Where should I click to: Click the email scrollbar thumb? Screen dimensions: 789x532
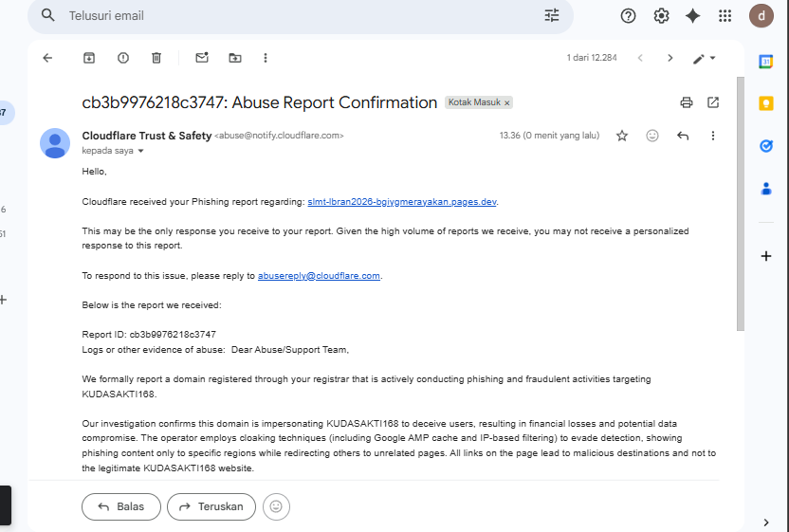click(x=741, y=203)
